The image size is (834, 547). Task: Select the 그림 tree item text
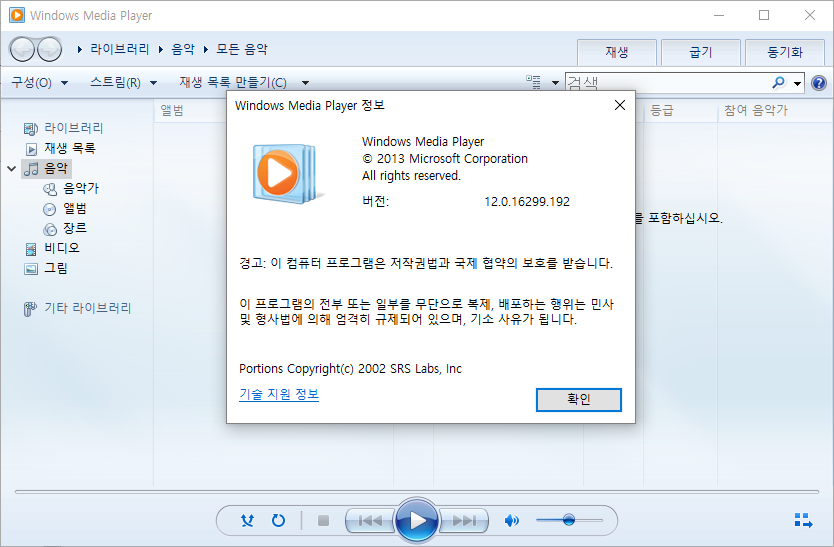(x=56, y=269)
